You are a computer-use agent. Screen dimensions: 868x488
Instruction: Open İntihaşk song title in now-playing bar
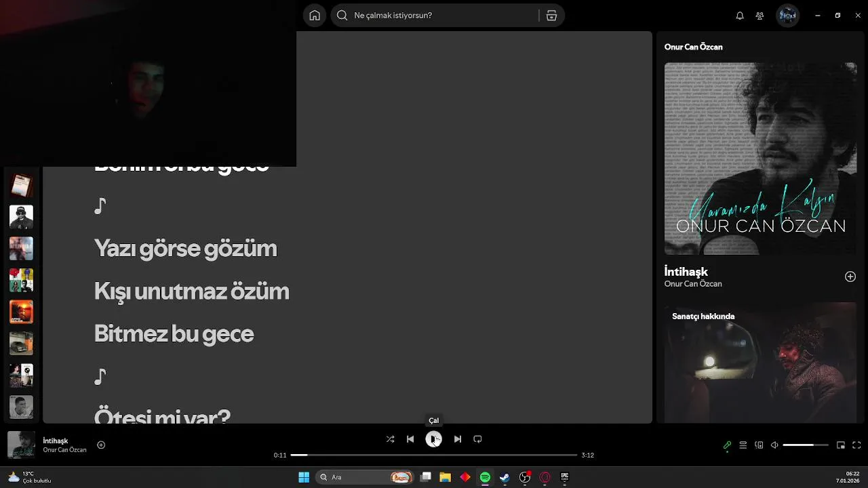[56, 441]
